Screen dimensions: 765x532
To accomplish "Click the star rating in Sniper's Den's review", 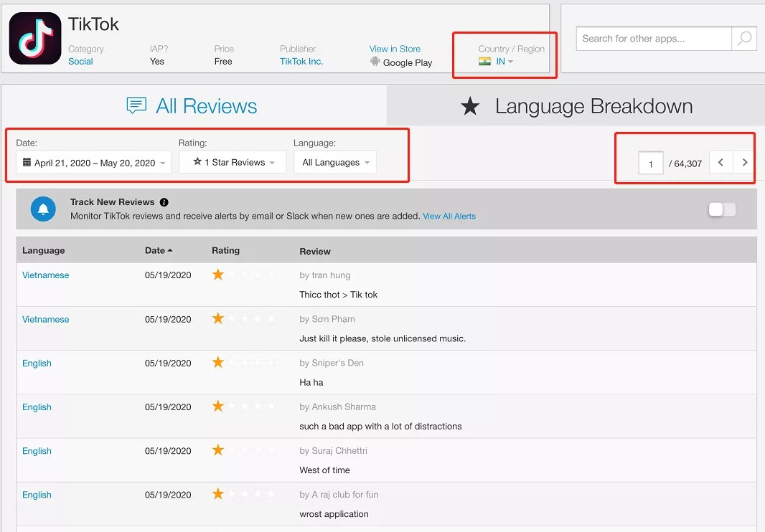I will [243, 362].
